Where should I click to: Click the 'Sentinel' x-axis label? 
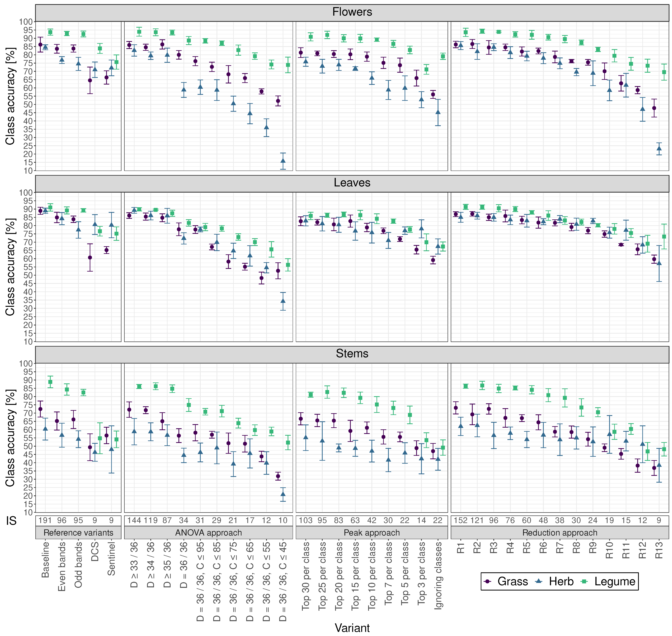[111, 559]
